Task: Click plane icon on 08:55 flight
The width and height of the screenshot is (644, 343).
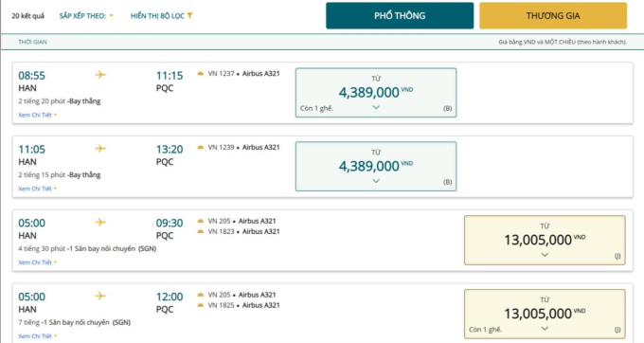Action: [100, 75]
